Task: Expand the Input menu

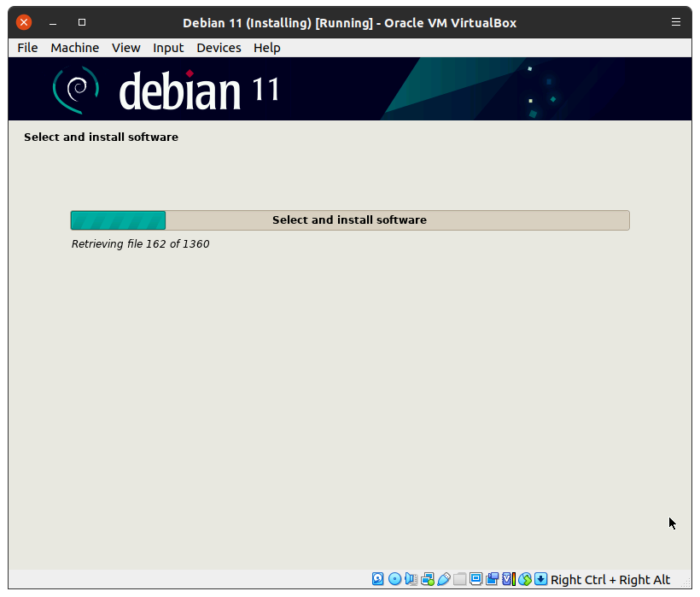Action: click(x=168, y=48)
